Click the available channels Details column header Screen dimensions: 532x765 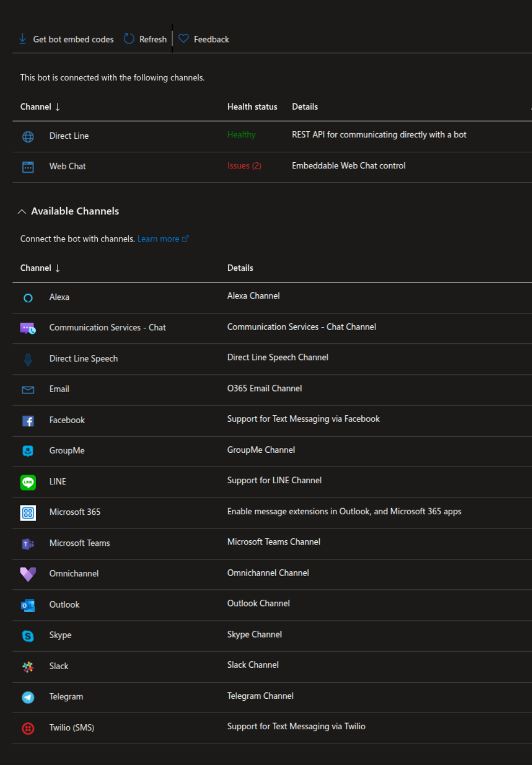coord(240,268)
